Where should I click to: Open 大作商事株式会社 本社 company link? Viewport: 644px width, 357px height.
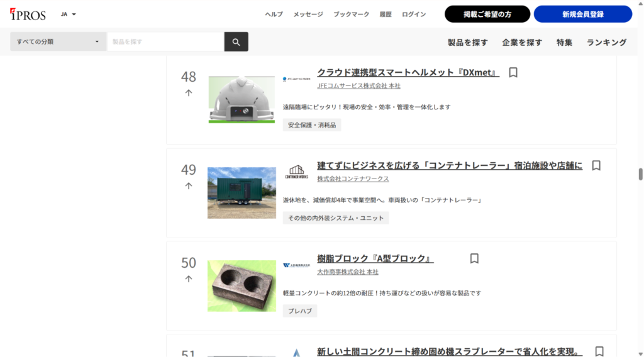347,272
